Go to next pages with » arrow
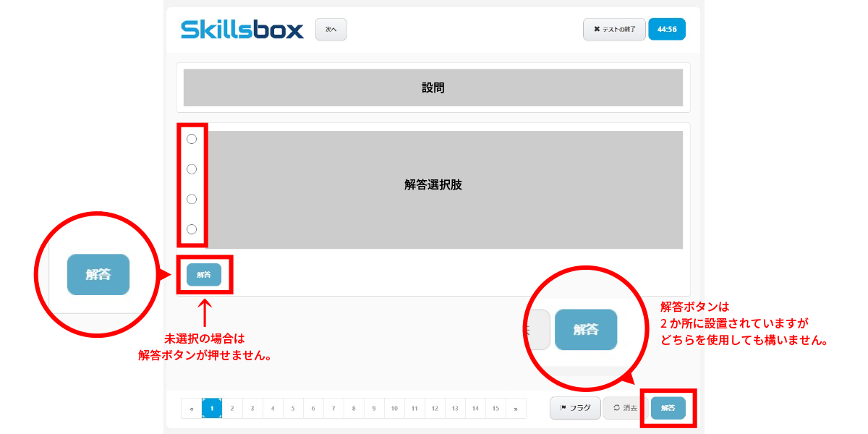Viewport: 868px width, 434px height. click(516, 408)
